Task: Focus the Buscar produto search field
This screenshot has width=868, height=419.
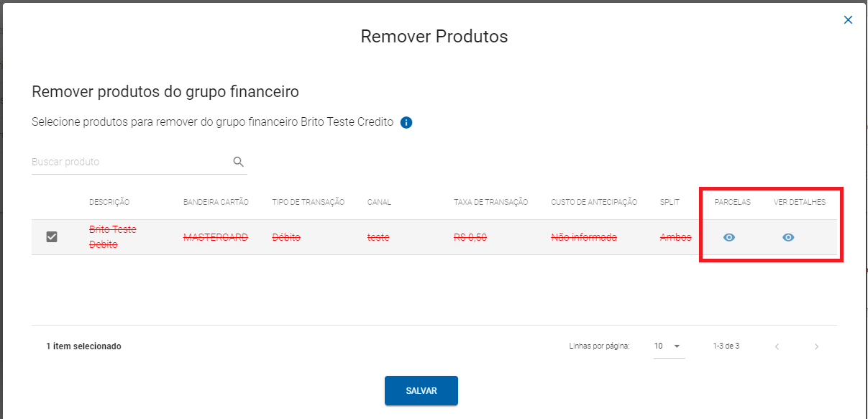Action: tap(129, 162)
